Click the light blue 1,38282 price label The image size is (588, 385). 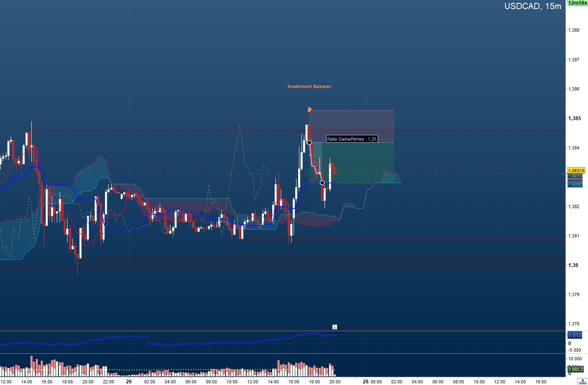pos(575,185)
